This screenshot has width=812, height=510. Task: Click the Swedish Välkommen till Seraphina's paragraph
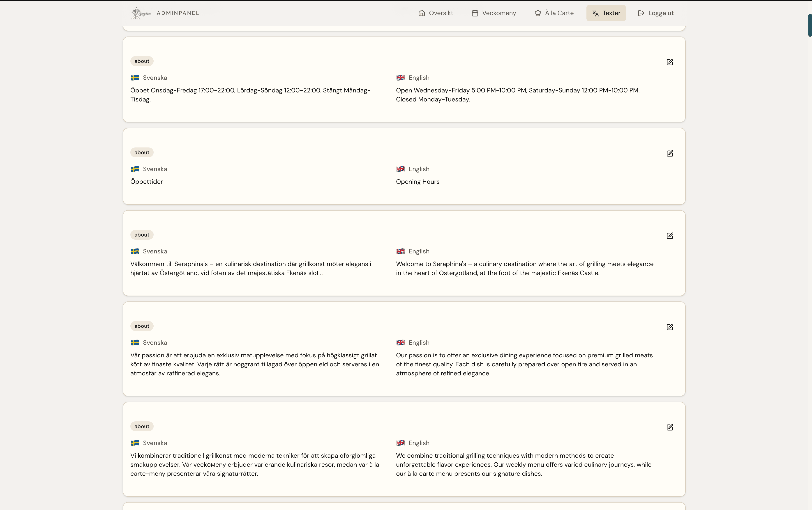click(x=251, y=268)
